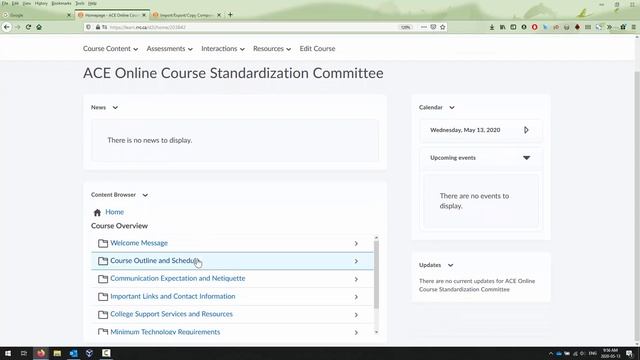Open the Edit Course link

317,49
